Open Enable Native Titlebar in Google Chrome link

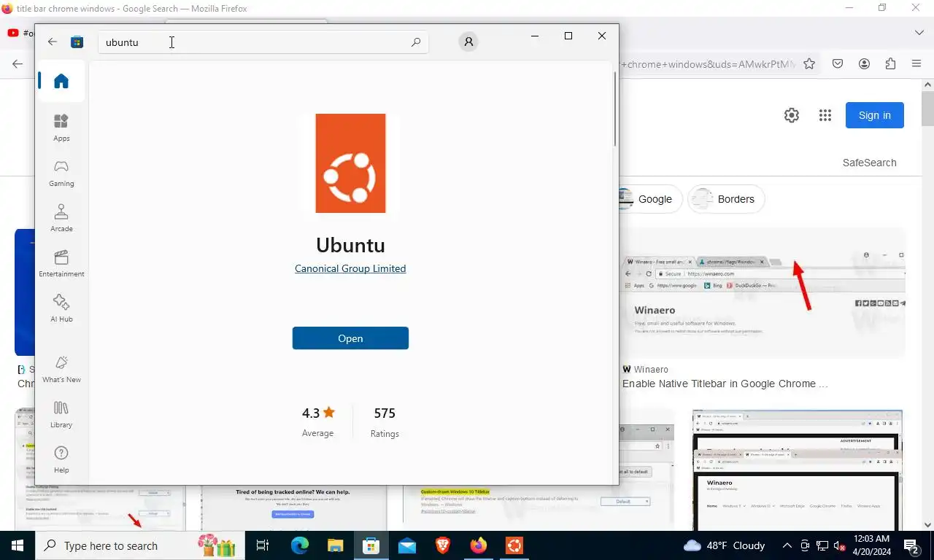(x=725, y=384)
